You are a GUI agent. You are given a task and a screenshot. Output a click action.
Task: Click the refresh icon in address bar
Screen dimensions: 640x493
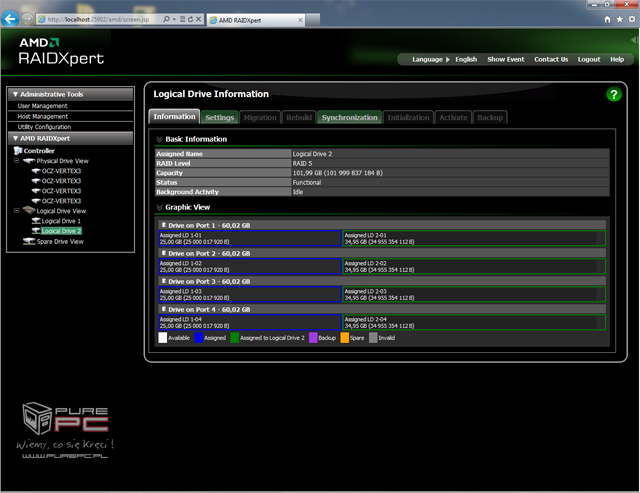[190, 19]
